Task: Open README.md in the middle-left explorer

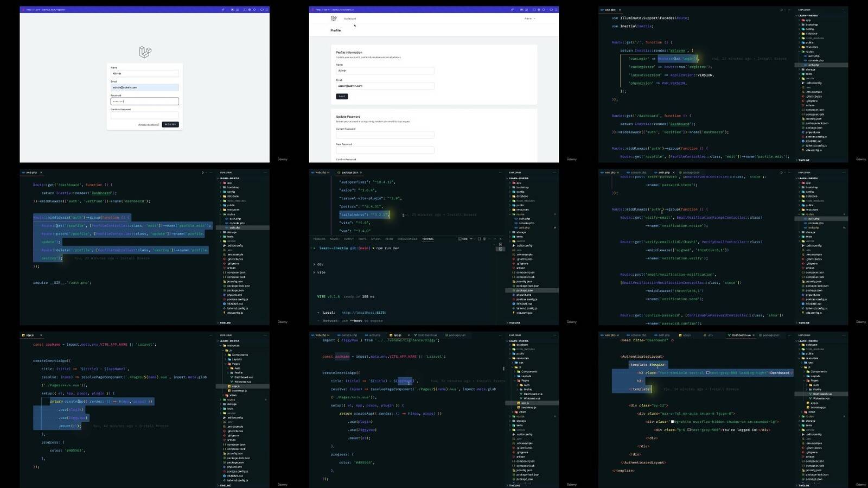Action: (x=234, y=304)
